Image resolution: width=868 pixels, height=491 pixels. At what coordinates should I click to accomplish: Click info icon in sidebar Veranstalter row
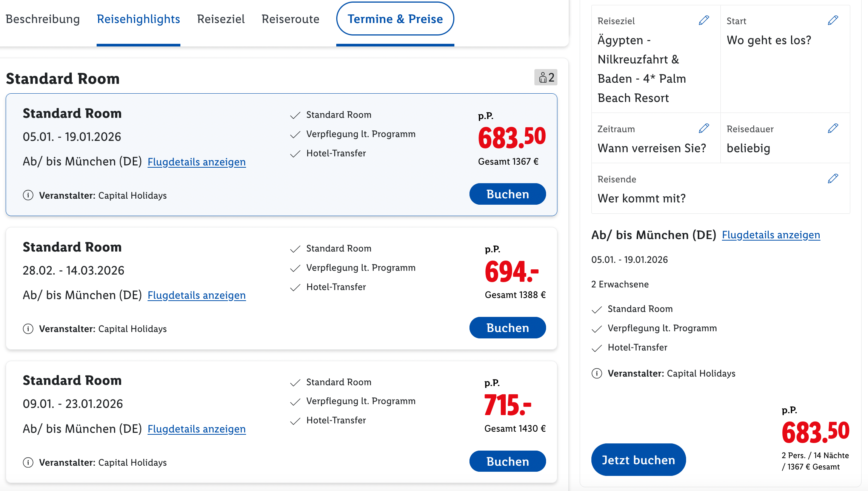[x=597, y=374]
